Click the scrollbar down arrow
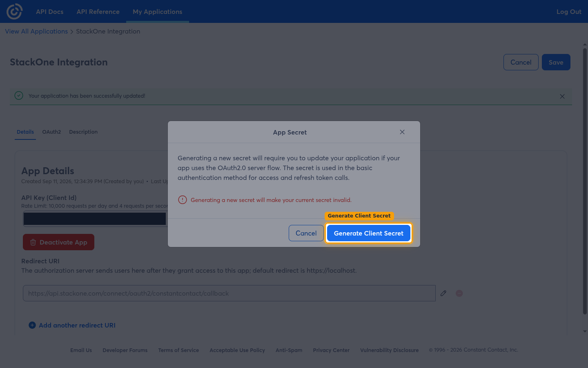Screen dimensions: 588x368 585,331
